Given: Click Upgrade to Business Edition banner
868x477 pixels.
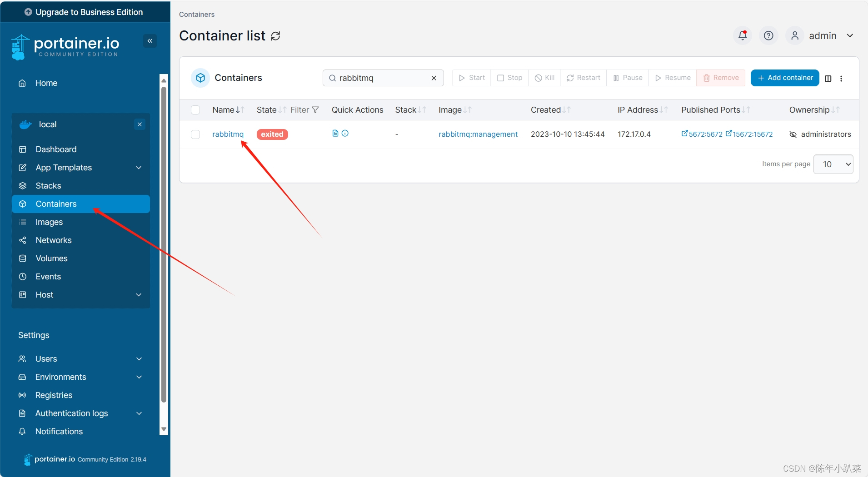Looking at the screenshot, I should (x=85, y=12).
